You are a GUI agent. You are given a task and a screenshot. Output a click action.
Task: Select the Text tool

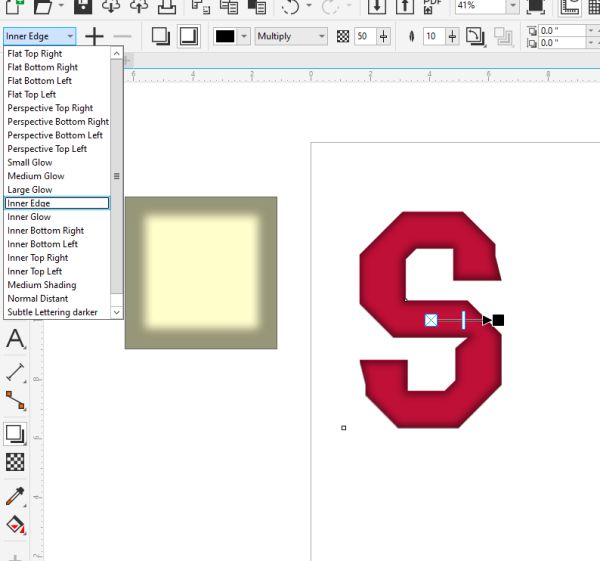(15, 339)
